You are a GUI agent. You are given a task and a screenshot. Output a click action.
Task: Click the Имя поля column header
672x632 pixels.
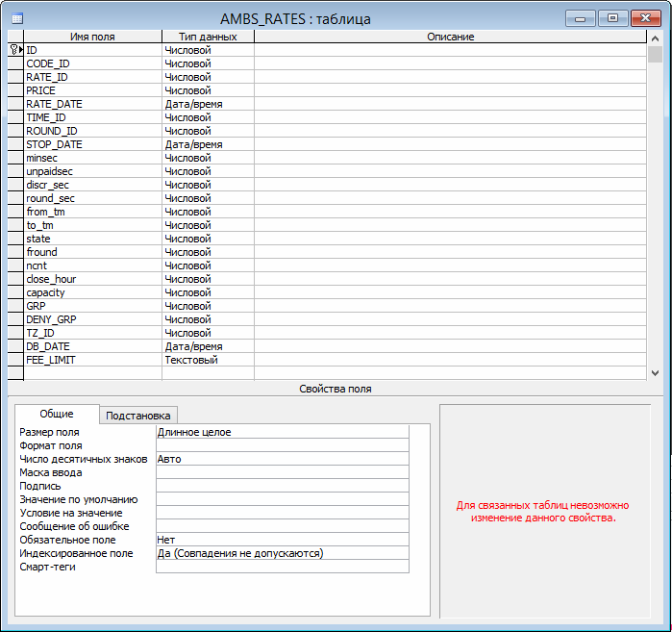pyautogui.click(x=92, y=37)
